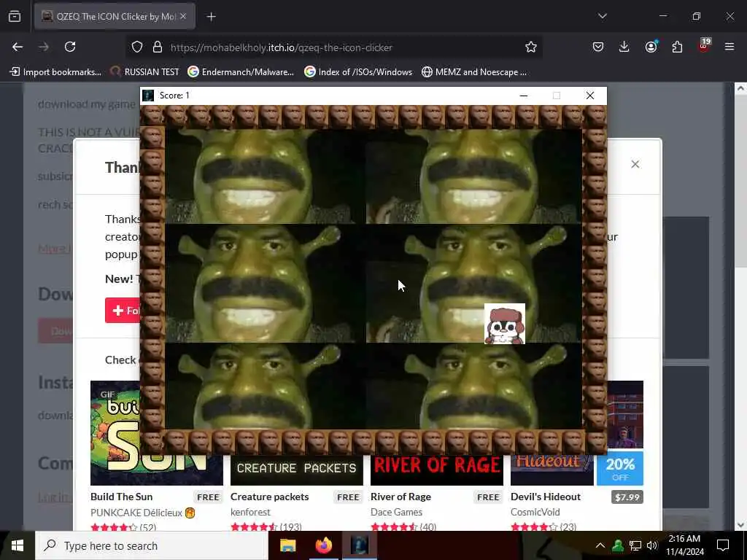Click the address bar URL field
This screenshot has height=560, width=747.
tap(333, 47)
